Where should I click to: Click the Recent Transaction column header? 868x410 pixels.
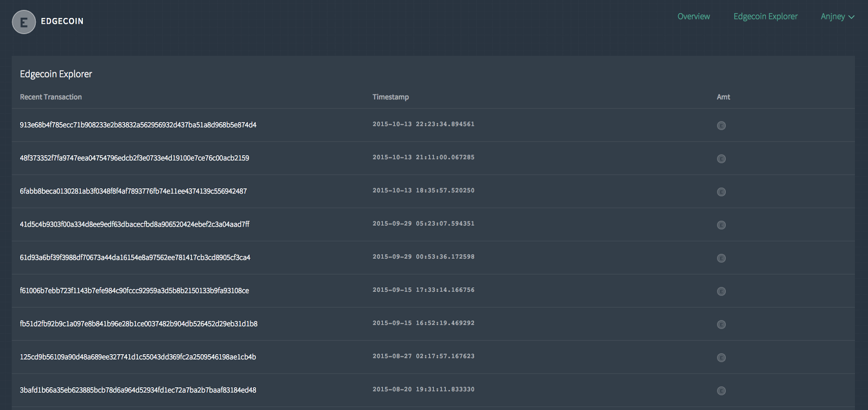[x=50, y=97]
